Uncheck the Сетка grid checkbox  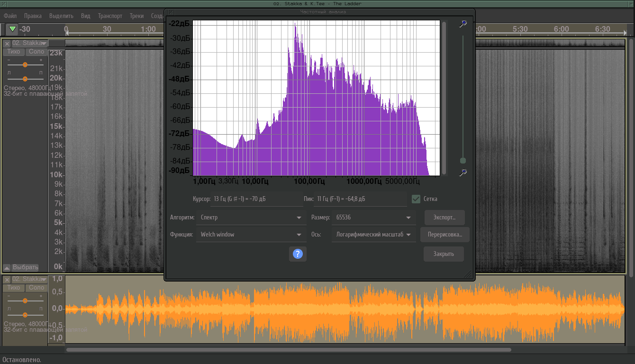point(416,199)
